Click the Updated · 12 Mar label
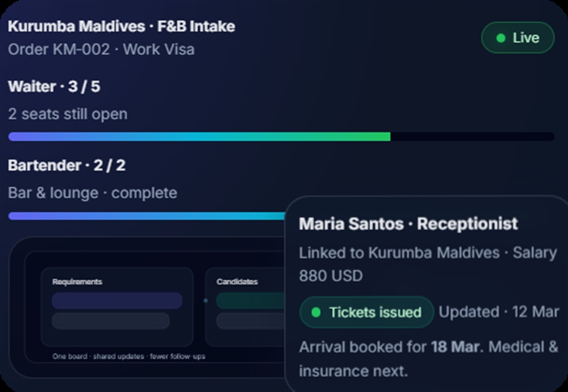The width and height of the screenshot is (568, 392). coord(499,312)
